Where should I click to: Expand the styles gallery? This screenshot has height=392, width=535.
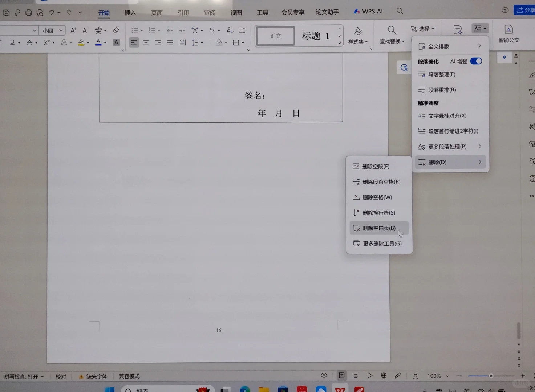pos(340,43)
